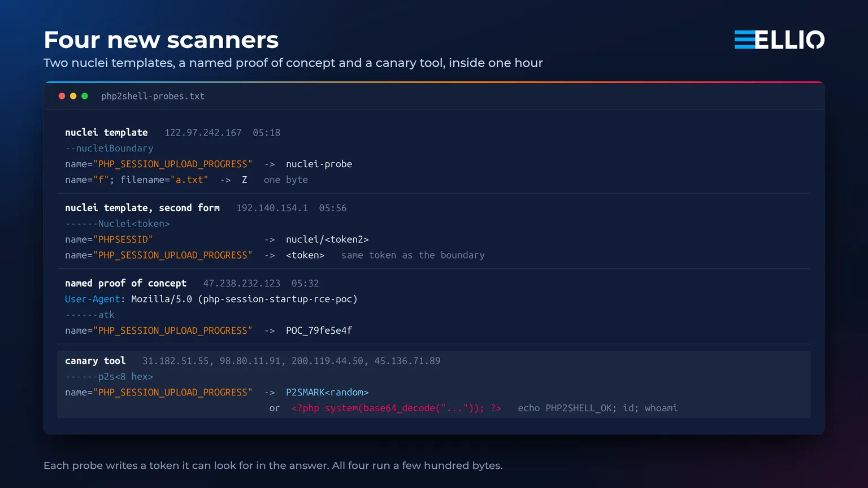Click 'same token as the boundary' note
Screen dimensions: 868x488
pos(413,255)
